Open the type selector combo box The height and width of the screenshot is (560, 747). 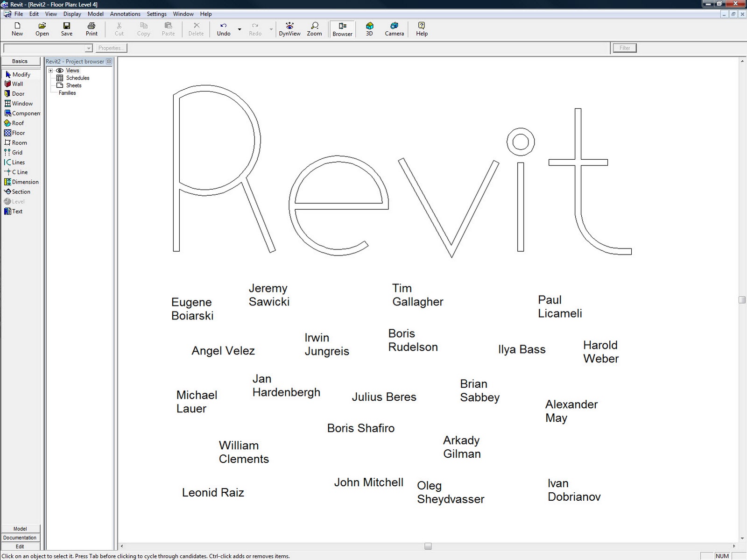48,48
